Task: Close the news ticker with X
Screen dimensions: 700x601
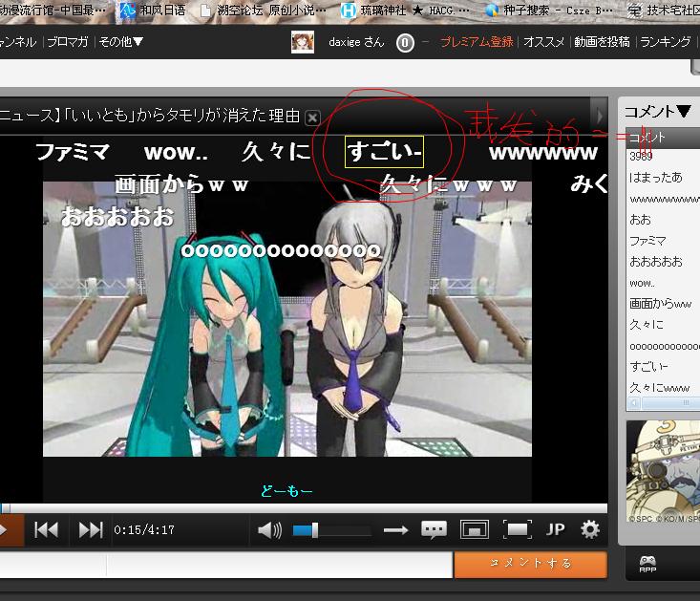Action: pyautogui.click(x=312, y=118)
